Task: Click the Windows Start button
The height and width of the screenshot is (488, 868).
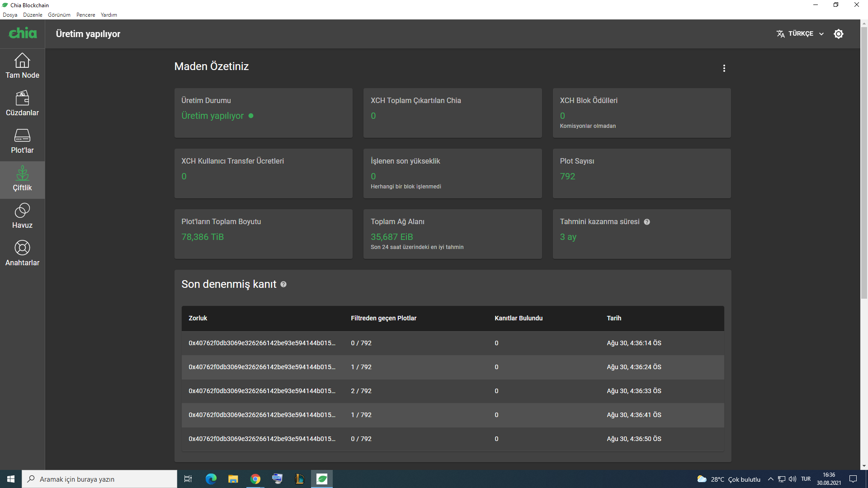Action: 11,479
